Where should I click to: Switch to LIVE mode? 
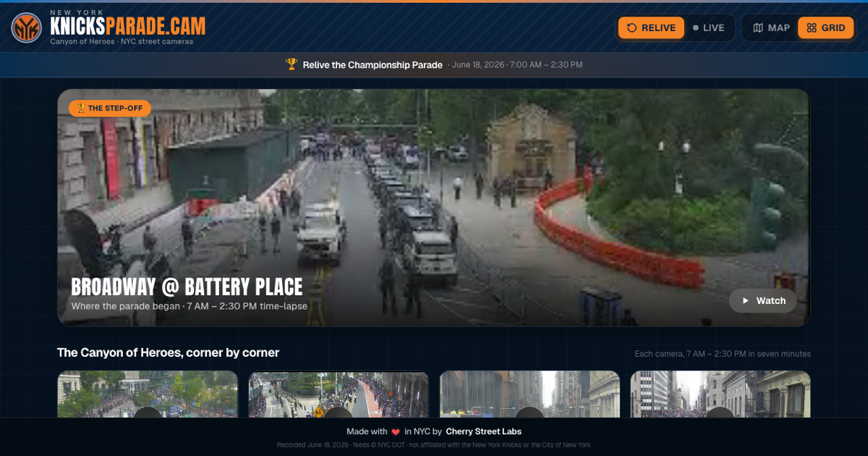[x=708, y=28]
